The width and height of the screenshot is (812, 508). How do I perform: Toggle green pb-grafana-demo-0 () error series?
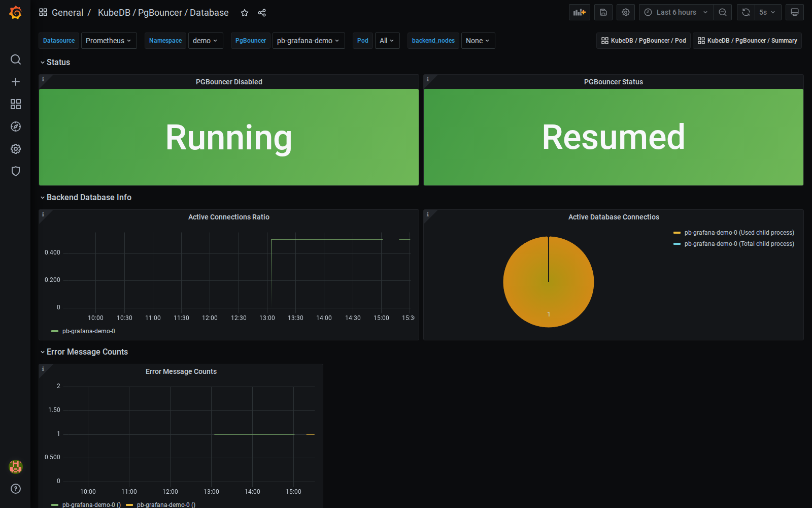[91, 505]
